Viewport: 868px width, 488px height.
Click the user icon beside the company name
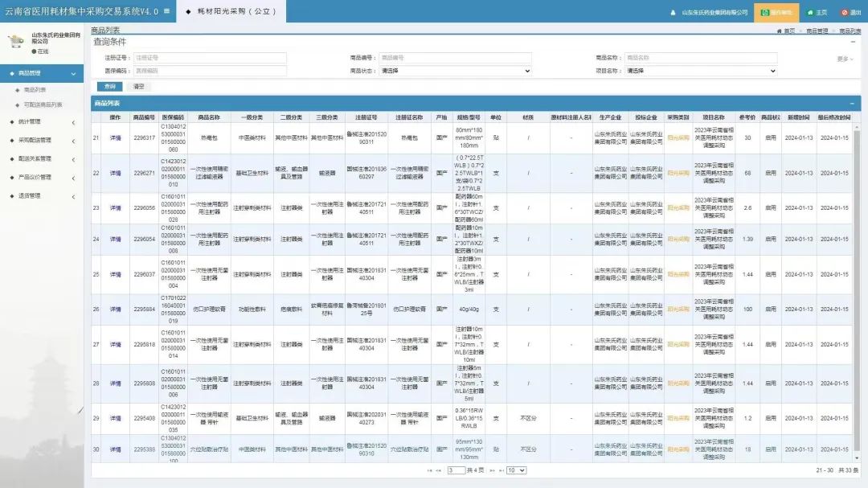[674, 12]
